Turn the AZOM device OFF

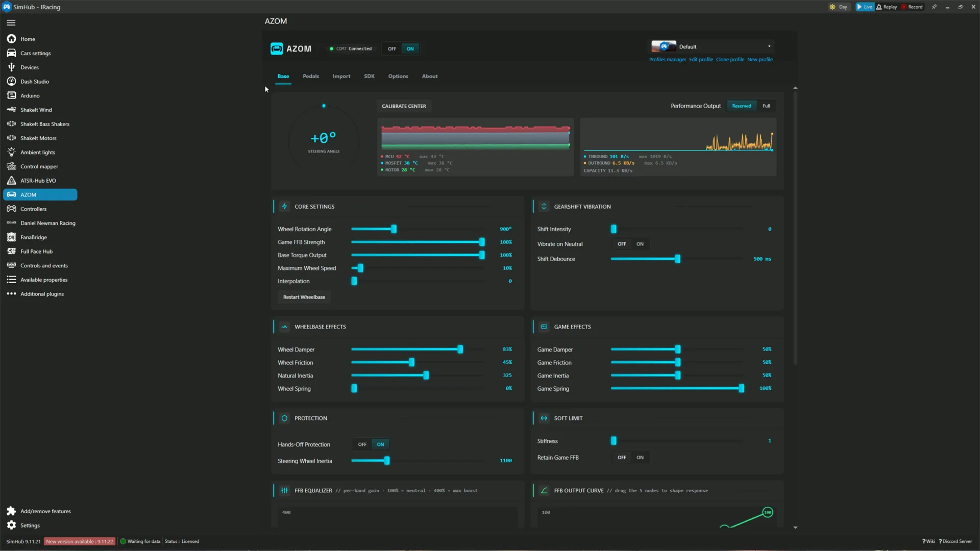click(392, 49)
